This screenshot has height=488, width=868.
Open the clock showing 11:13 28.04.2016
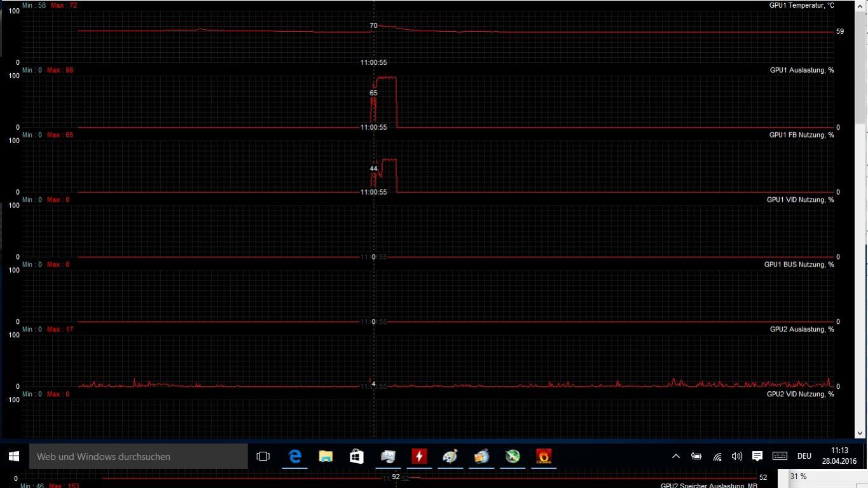tap(839, 456)
